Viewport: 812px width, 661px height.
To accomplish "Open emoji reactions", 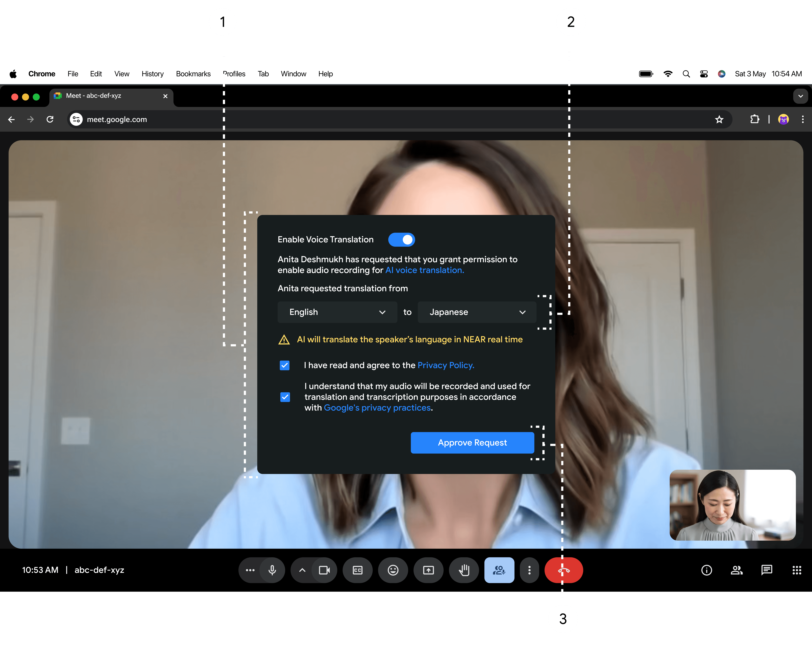I will tap(393, 570).
